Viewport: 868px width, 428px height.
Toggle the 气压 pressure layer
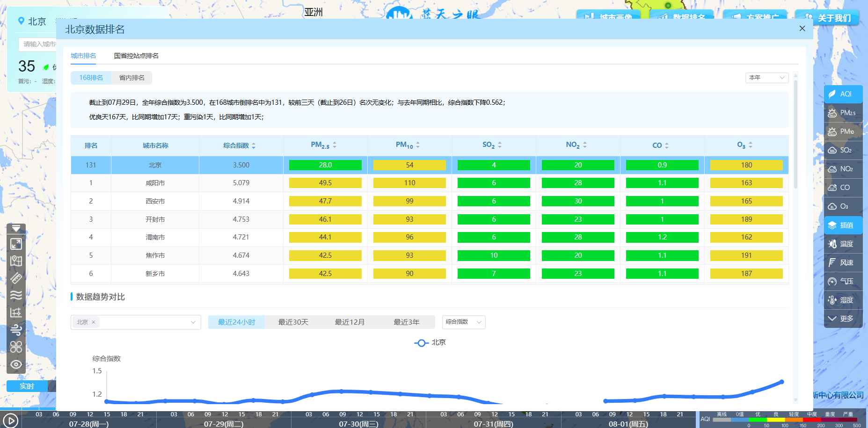pyautogui.click(x=843, y=281)
